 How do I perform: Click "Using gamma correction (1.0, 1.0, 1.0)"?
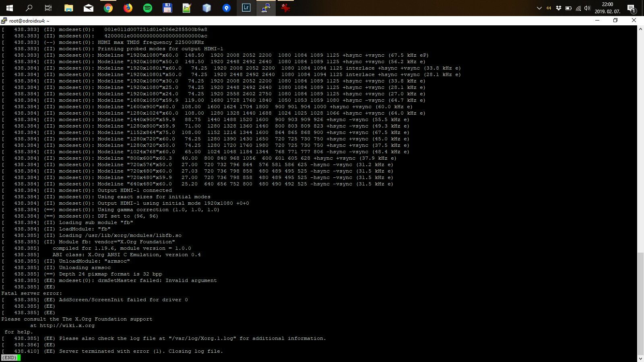[x=159, y=210]
